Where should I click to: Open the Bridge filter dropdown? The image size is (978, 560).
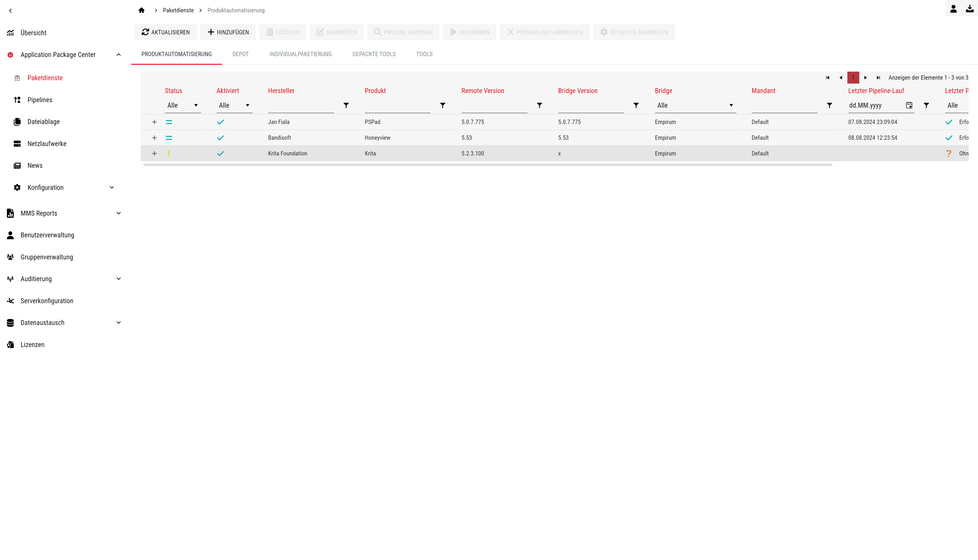coord(695,106)
